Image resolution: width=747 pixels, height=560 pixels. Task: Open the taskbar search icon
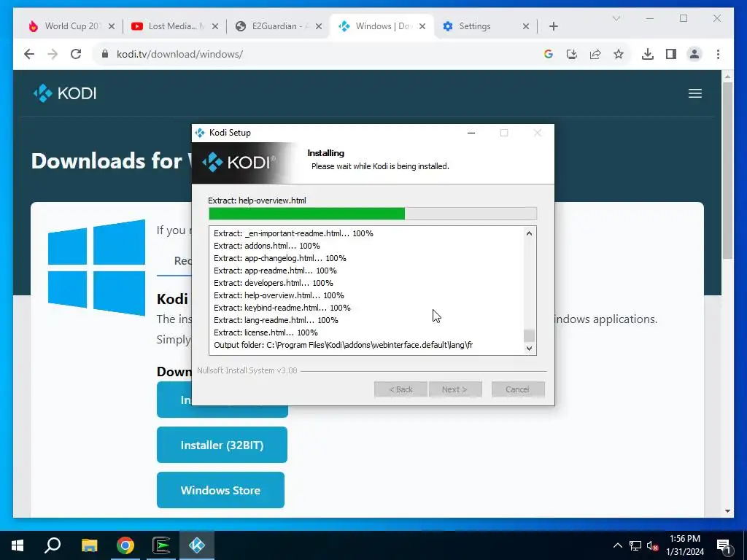click(53, 545)
